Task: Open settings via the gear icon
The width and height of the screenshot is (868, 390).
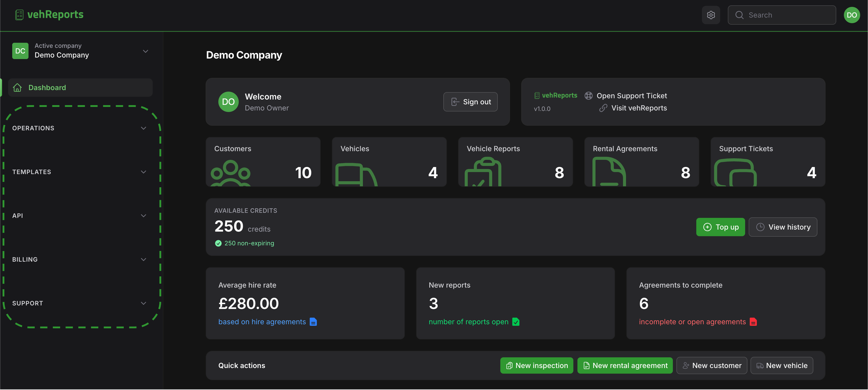Action: coord(711,15)
